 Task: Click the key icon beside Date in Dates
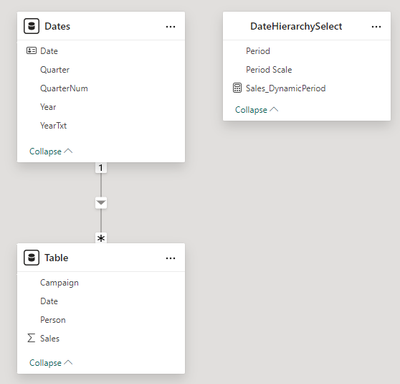[31, 51]
